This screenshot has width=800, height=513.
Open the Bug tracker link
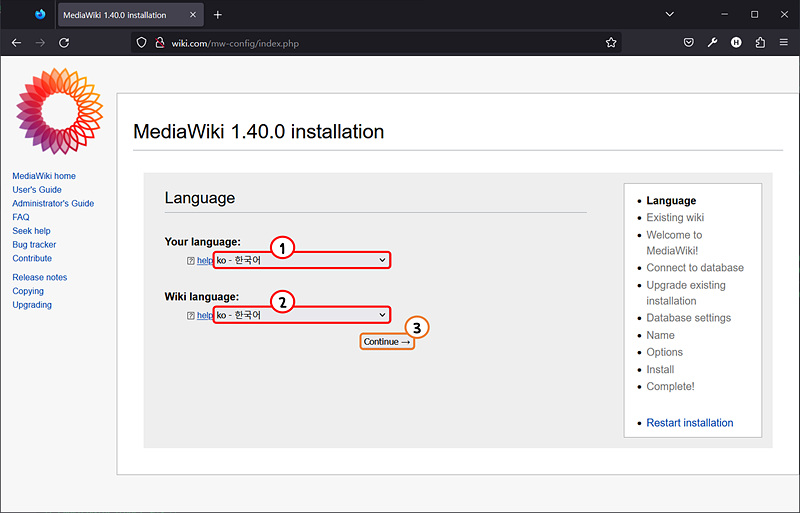click(x=34, y=245)
